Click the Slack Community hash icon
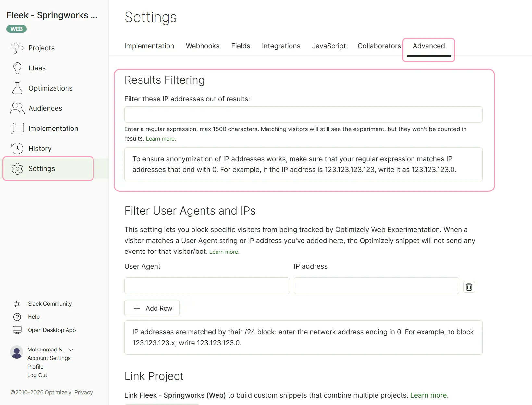The width and height of the screenshot is (532, 405). 17,304
